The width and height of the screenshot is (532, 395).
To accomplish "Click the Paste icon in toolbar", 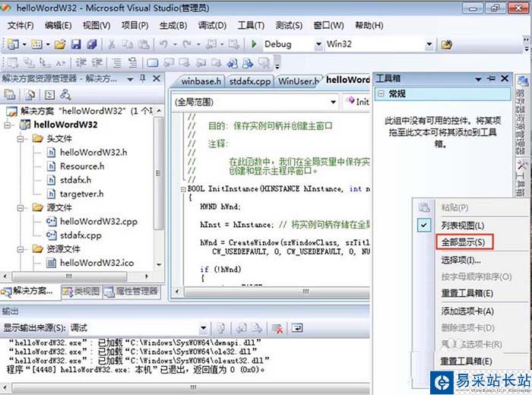I will 144,44.
